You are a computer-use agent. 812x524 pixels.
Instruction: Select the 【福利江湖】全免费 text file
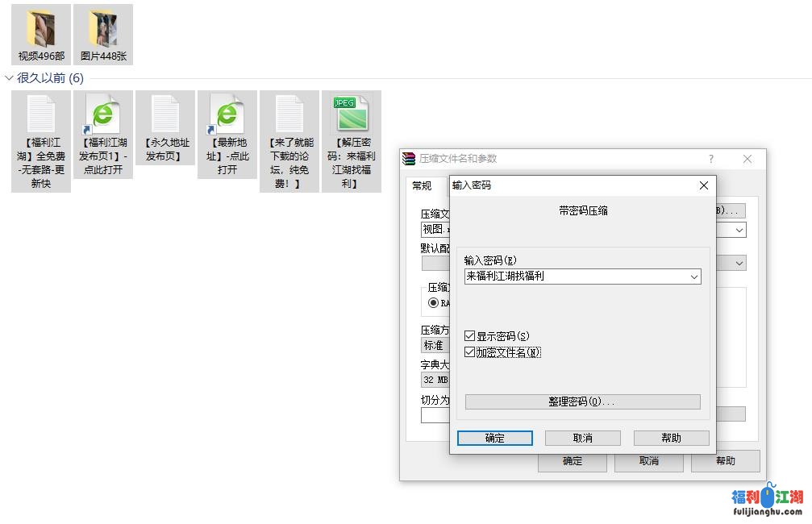pos(41,114)
